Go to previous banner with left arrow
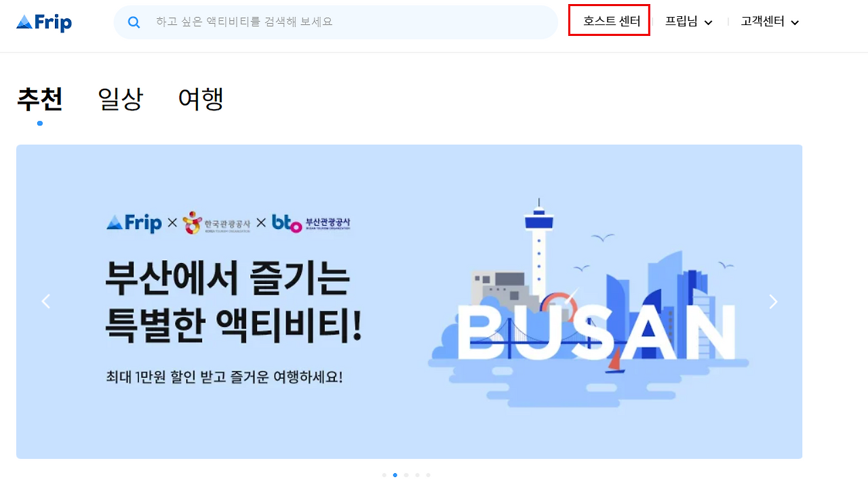This screenshot has width=868, height=490. [x=46, y=302]
